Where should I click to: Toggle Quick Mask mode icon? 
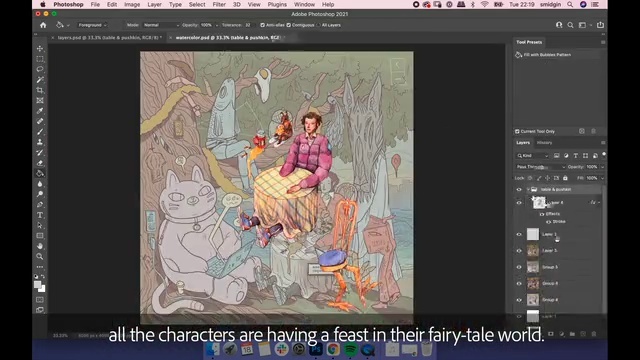tap(40, 300)
